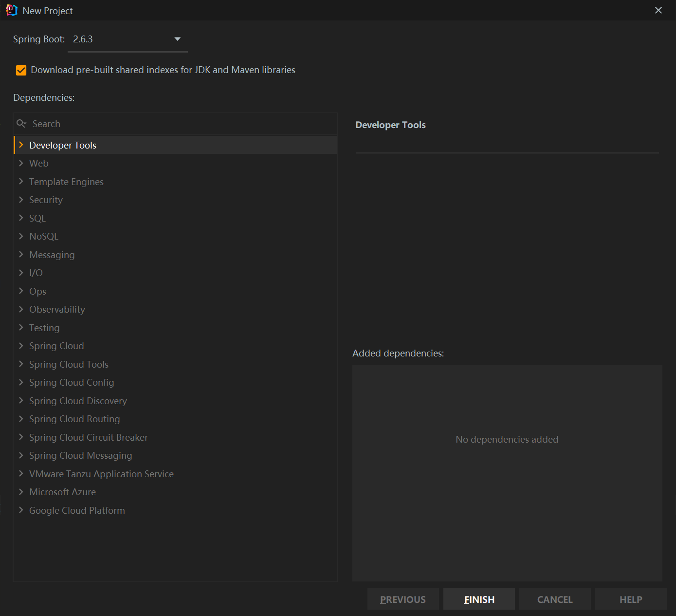The width and height of the screenshot is (676, 616).
Task: Expand the Security category chevron
Action: 21,200
